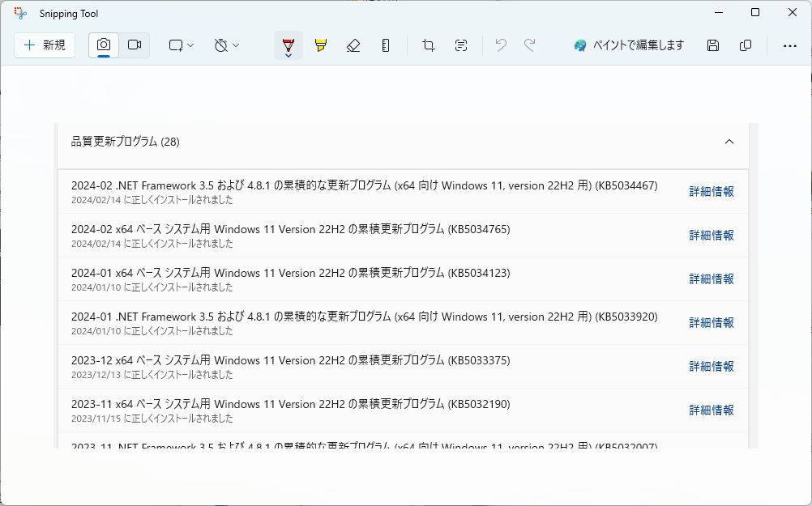812x506 pixels.
Task: Click the update title ending with KB5034765
Action: click(290, 229)
